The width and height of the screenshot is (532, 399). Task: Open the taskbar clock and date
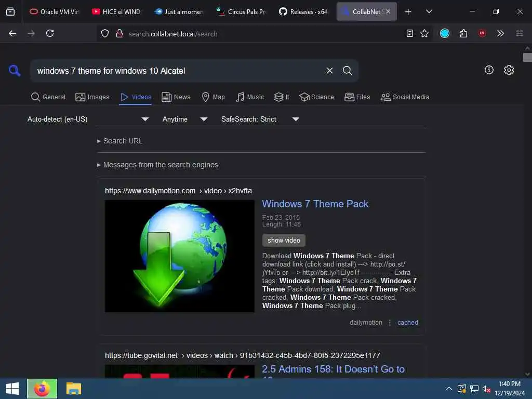click(x=509, y=389)
